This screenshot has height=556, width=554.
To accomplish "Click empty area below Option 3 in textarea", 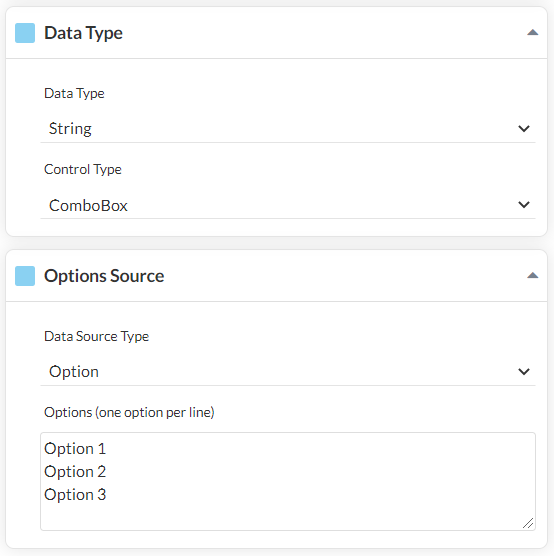I will coord(284,516).
